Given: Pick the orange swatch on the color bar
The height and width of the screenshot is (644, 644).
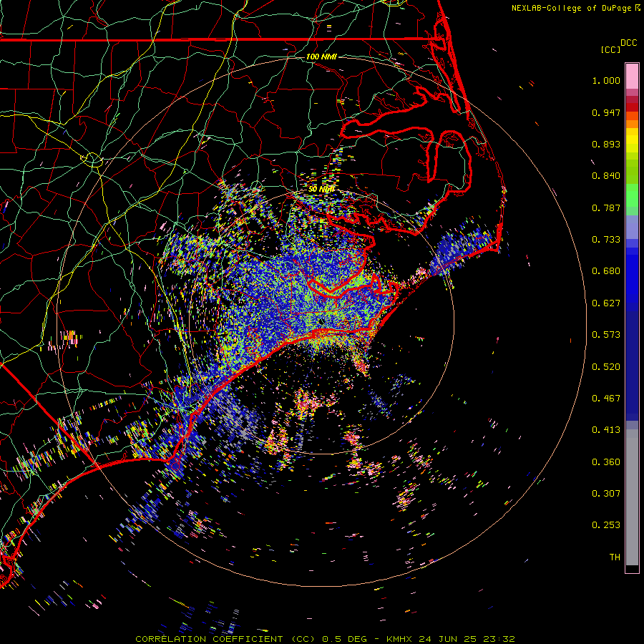Looking at the screenshot, I should click(x=632, y=124).
